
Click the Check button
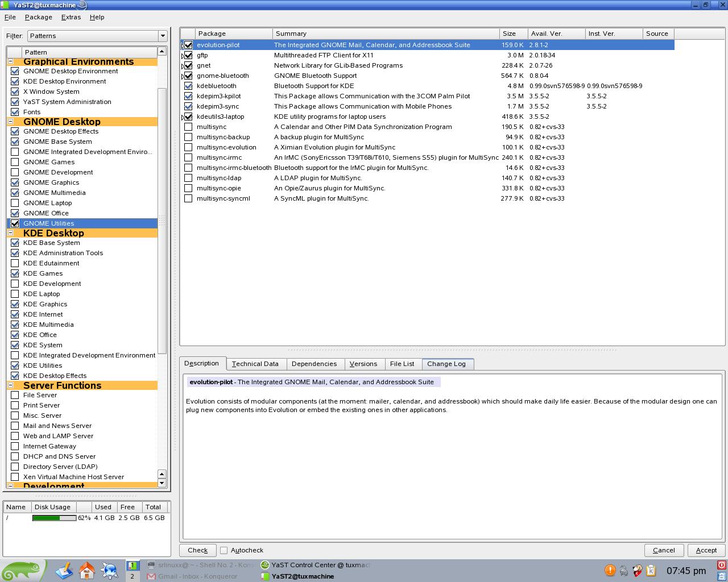[x=197, y=550]
